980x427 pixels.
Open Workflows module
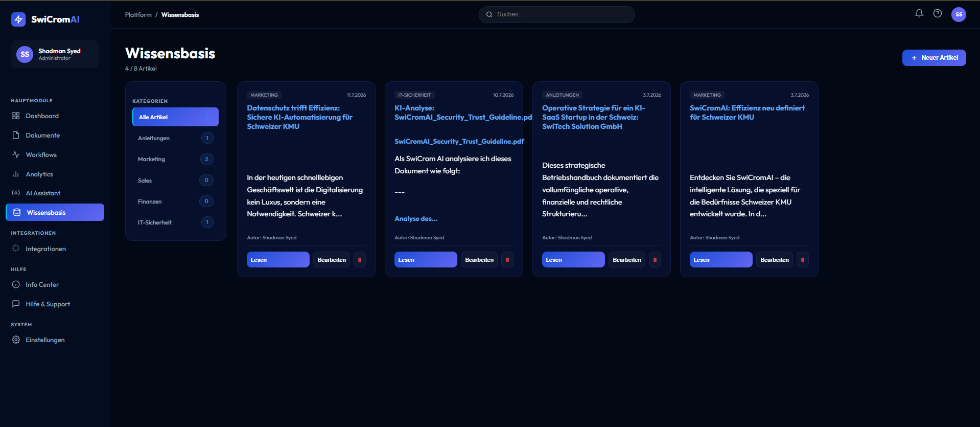[x=55, y=155]
